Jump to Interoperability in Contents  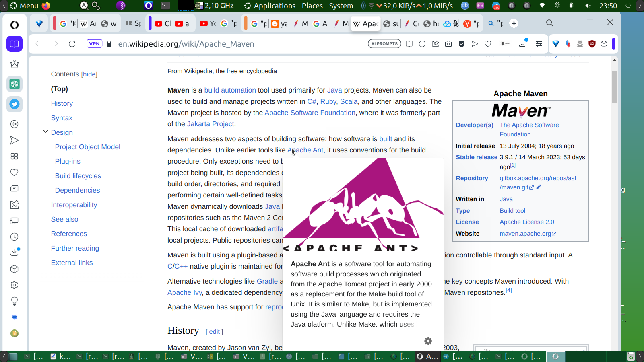(74, 205)
